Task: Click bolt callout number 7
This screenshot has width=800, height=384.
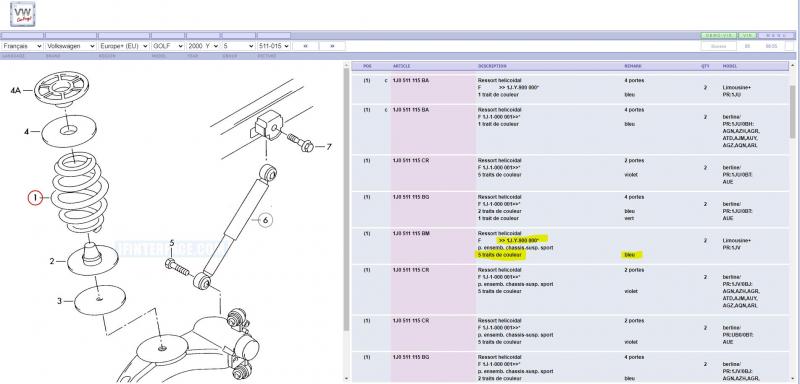Action: 329,147
